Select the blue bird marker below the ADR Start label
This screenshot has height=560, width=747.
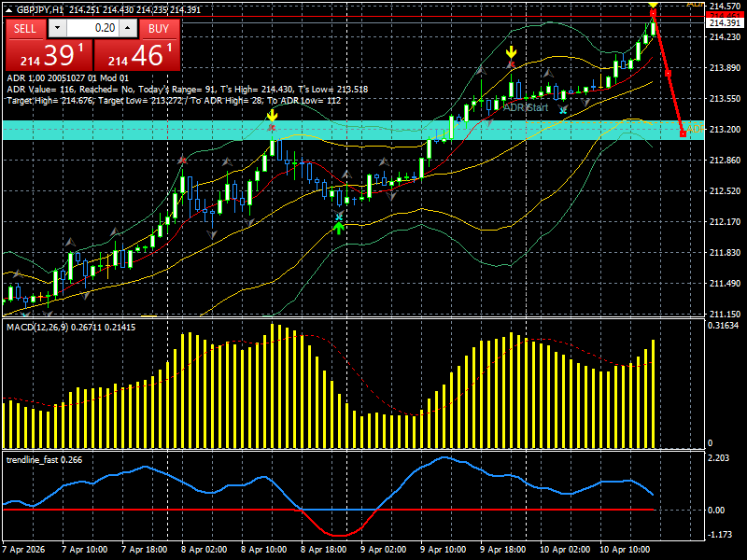point(562,110)
